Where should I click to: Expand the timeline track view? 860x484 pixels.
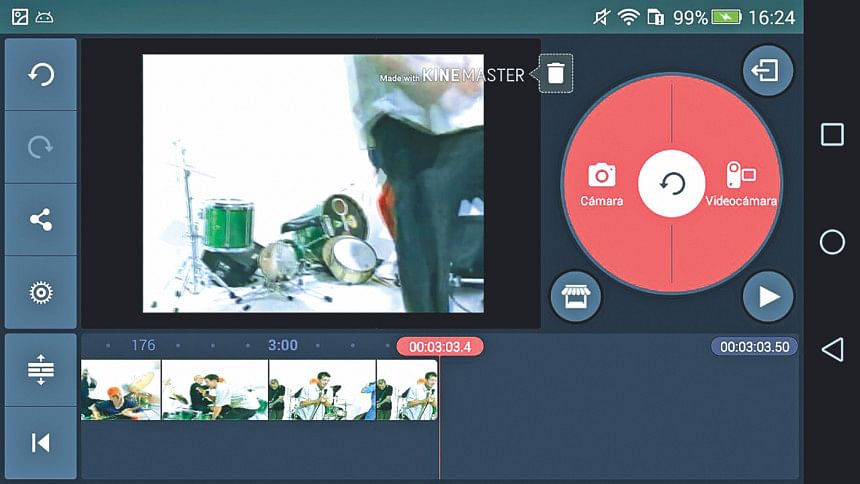tap(41, 370)
